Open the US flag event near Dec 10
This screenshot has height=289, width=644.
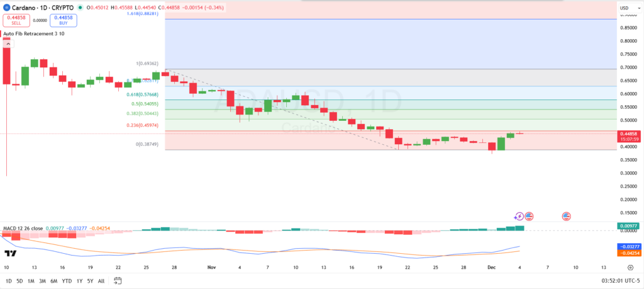point(567,216)
